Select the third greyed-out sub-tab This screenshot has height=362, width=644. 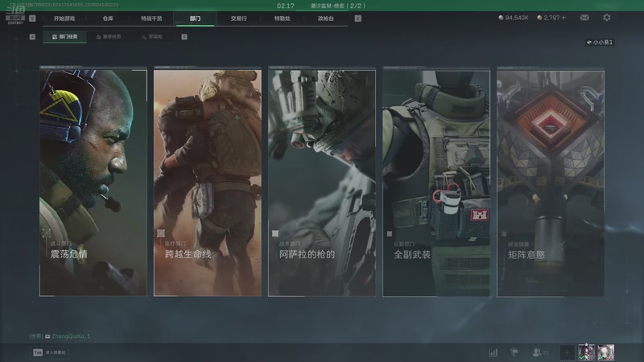(152, 36)
